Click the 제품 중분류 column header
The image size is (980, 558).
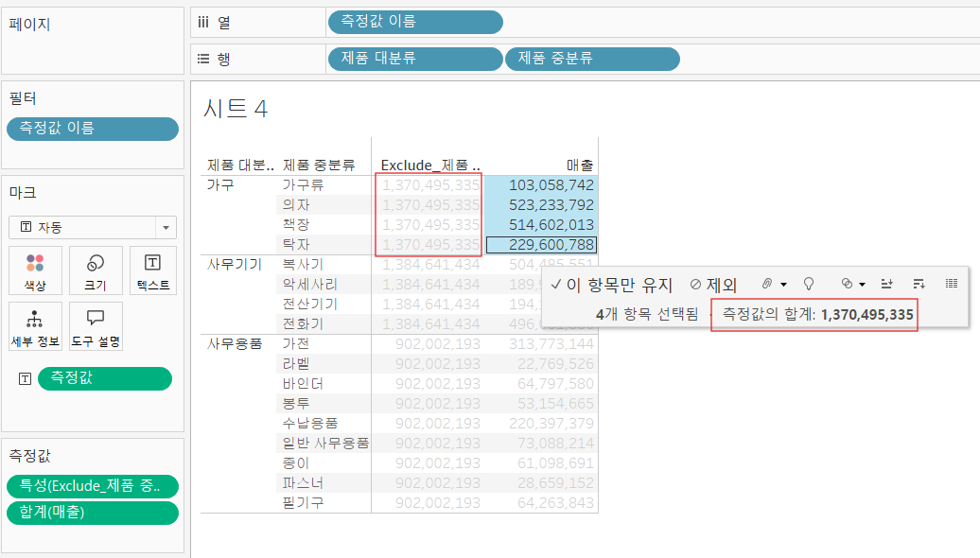[x=319, y=165]
